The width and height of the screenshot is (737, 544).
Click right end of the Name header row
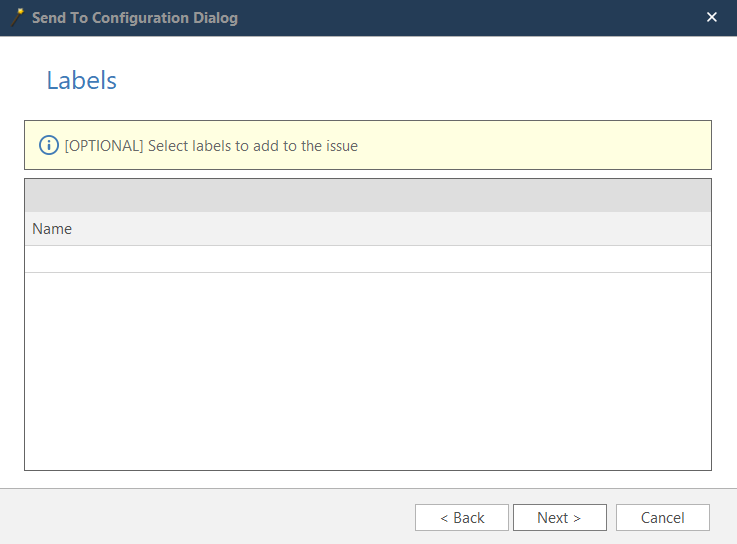(x=680, y=229)
